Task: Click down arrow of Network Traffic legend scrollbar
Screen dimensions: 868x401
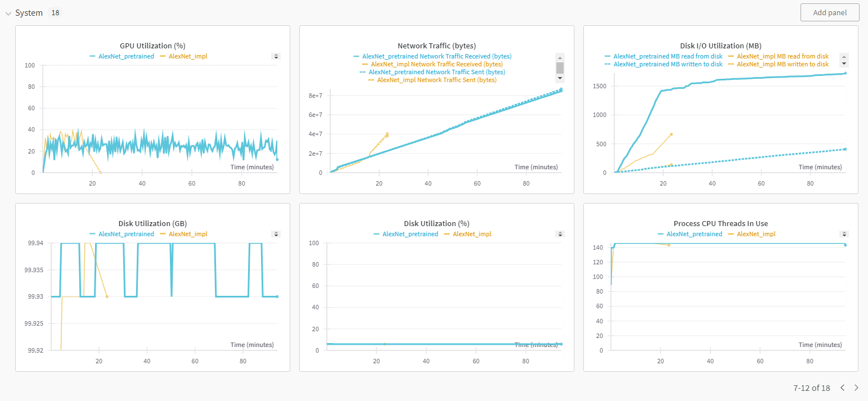Action: pyautogui.click(x=560, y=79)
